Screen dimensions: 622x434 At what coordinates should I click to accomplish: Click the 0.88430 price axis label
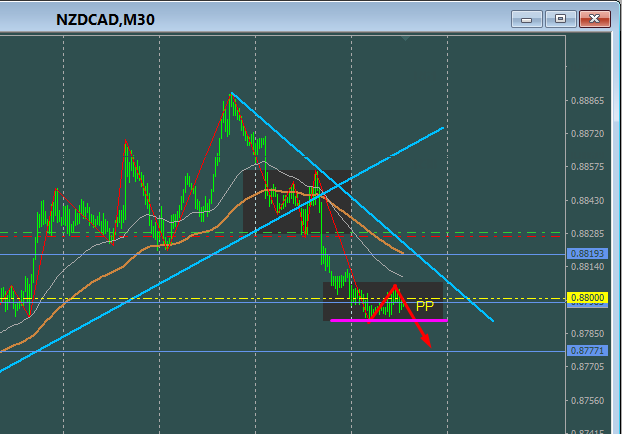[x=587, y=201]
